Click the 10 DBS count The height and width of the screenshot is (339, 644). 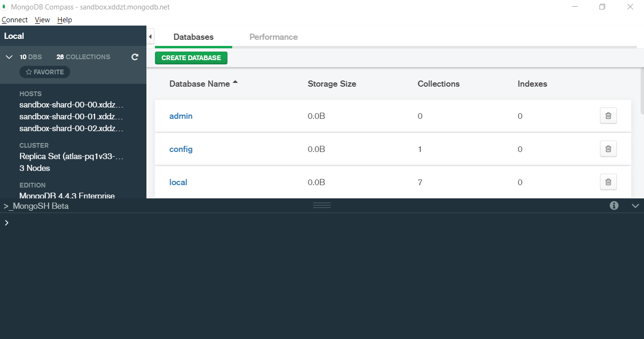coord(31,57)
